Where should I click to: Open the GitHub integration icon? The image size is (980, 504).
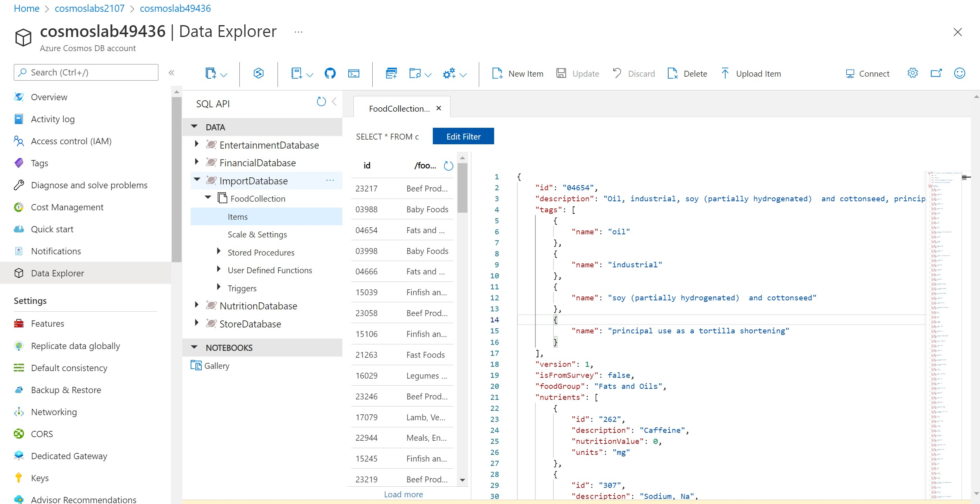pos(330,74)
